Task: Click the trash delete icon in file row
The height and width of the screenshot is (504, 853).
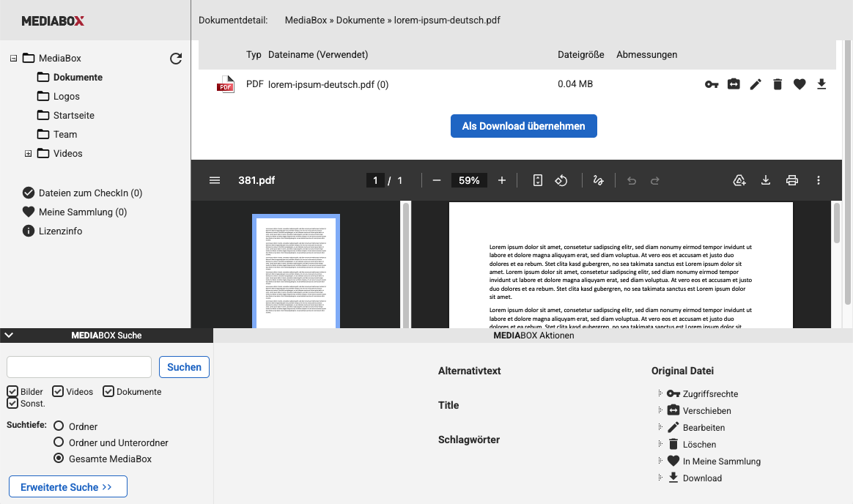Action: (x=778, y=84)
